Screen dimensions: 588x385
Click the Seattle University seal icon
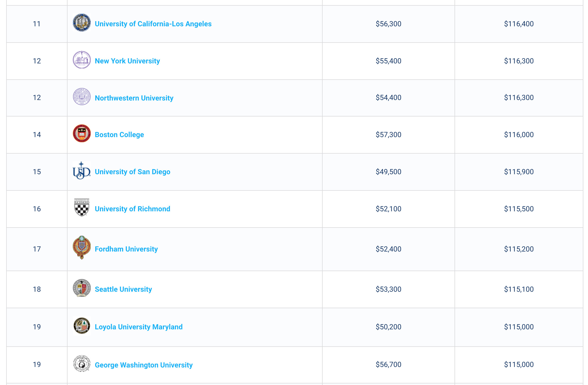pos(82,288)
